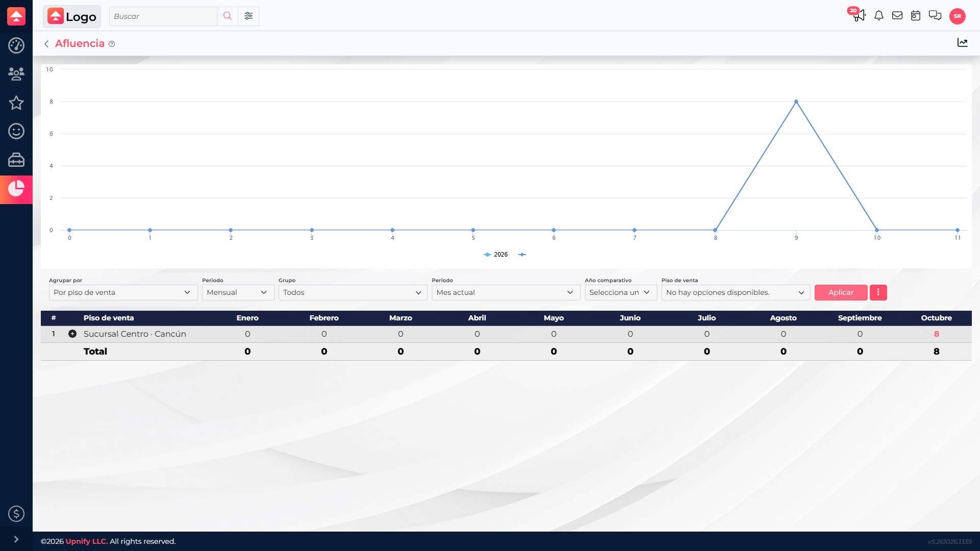Open the Agrupar por dropdown
Viewport: 980px width, 551px height.
click(x=123, y=292)
